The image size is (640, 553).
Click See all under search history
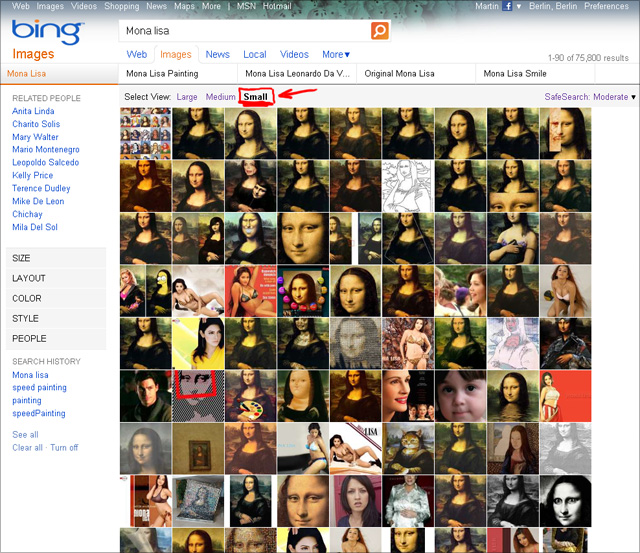click(x=25, y=434)
